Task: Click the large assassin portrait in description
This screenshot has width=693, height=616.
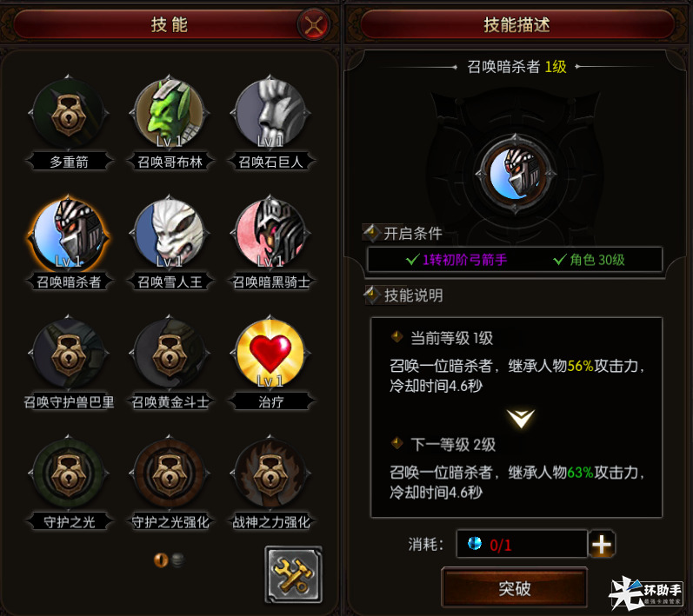Action: tap(516, 174)
